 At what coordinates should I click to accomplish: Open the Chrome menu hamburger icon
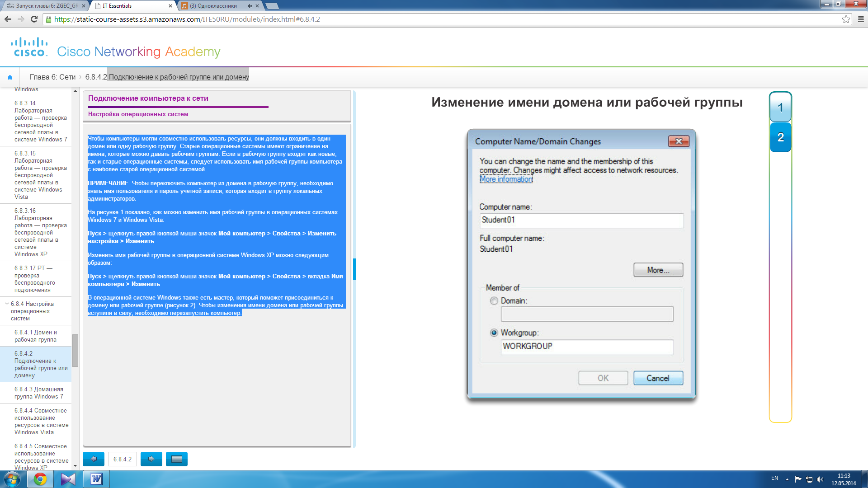click(x=861, y=19)
